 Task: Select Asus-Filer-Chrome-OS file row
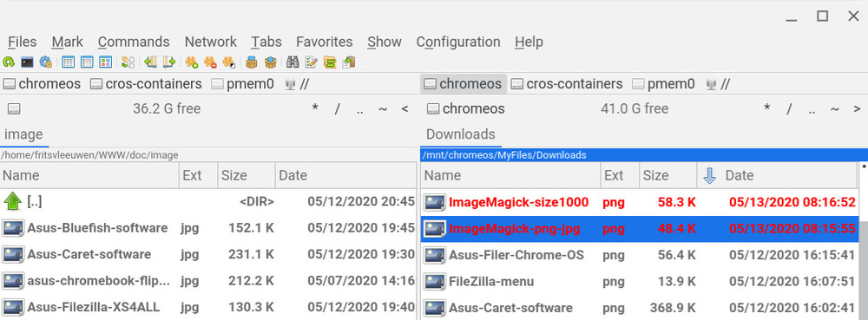(640, 255)
